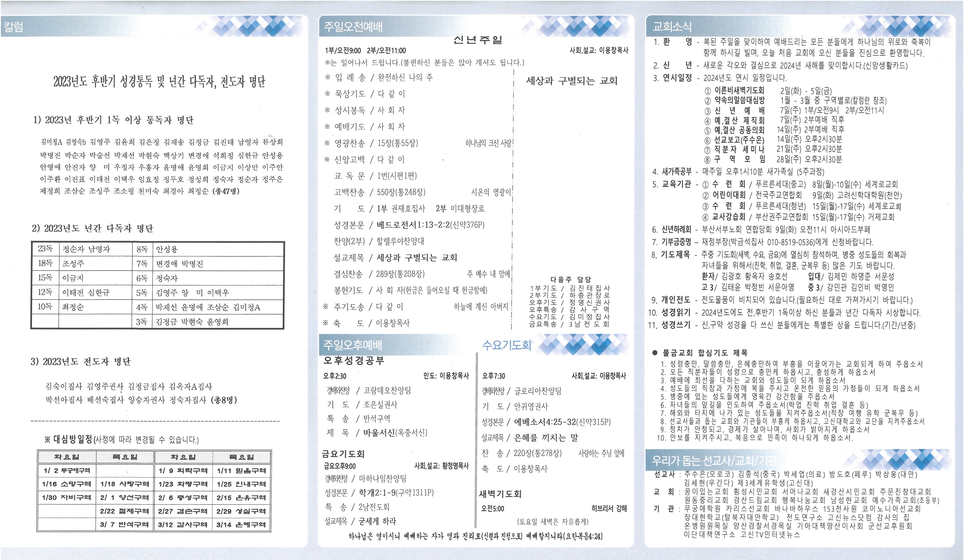Click the 우리가 돕는 선교사/교회/기관 header
The image size is (966, 560).
[x=714, y=460]
